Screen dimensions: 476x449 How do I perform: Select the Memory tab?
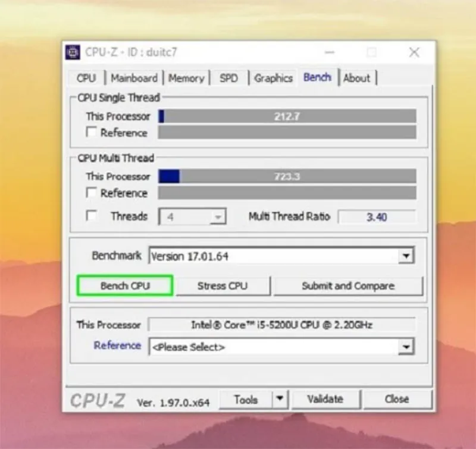pyautogui.click(x=186, y=79)
